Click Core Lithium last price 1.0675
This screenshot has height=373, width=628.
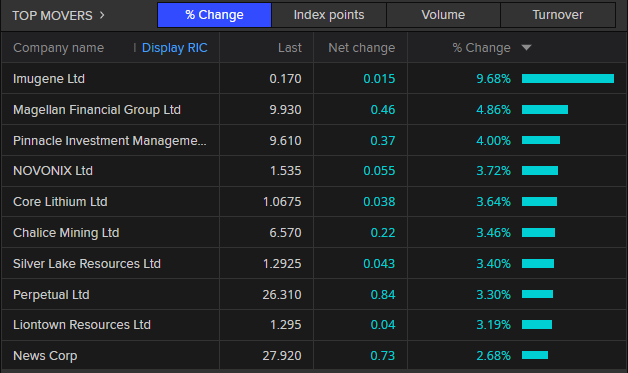pyautogui.click(x=282, y=202)
